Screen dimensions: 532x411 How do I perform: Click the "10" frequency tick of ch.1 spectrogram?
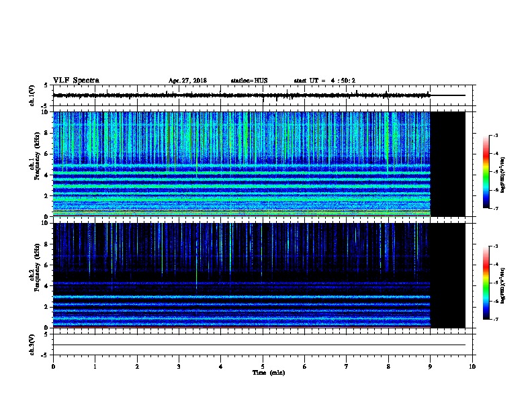coord(46,112)
